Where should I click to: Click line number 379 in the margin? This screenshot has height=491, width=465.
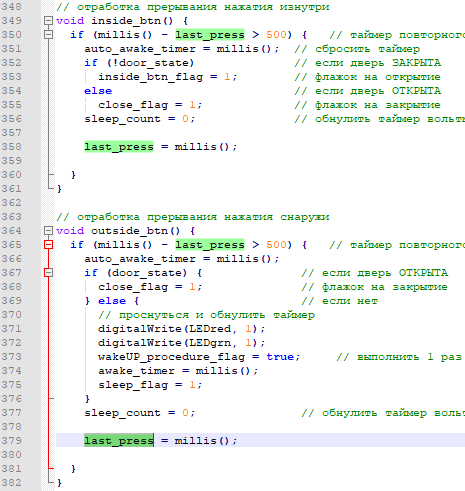click(12, 441)
